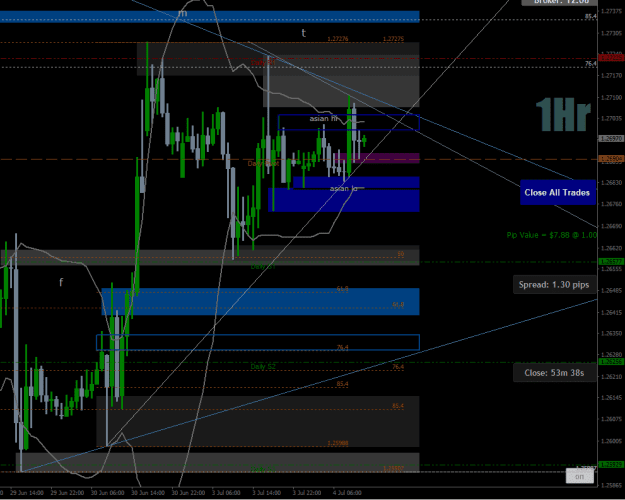Click the red 1.27225 price tag

[611, 58]
